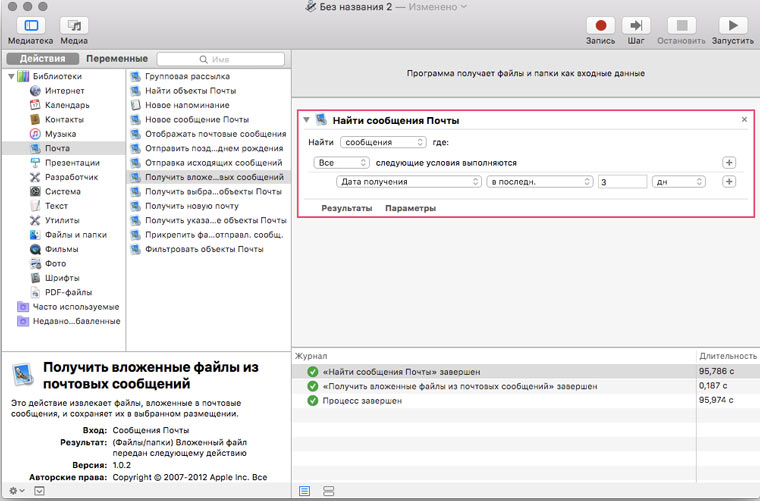Toggle the Медиатека library panel
Screen dimensions: 760x501
(x=31, y=25)
